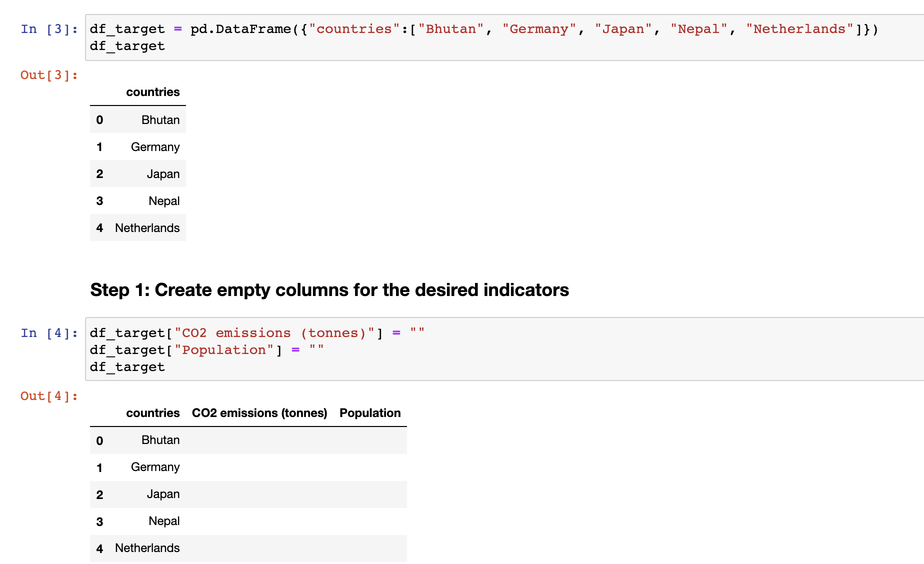Click the Step 1 heading text
The height and width of the screenshot is (564, 924).
coord(329,290)
